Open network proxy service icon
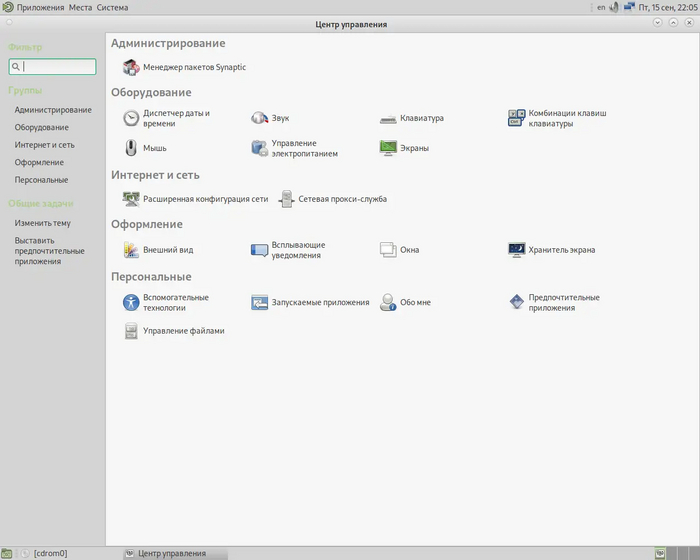Screen dimensions: 700x560 pyautogui.click(x=286, y=199)
